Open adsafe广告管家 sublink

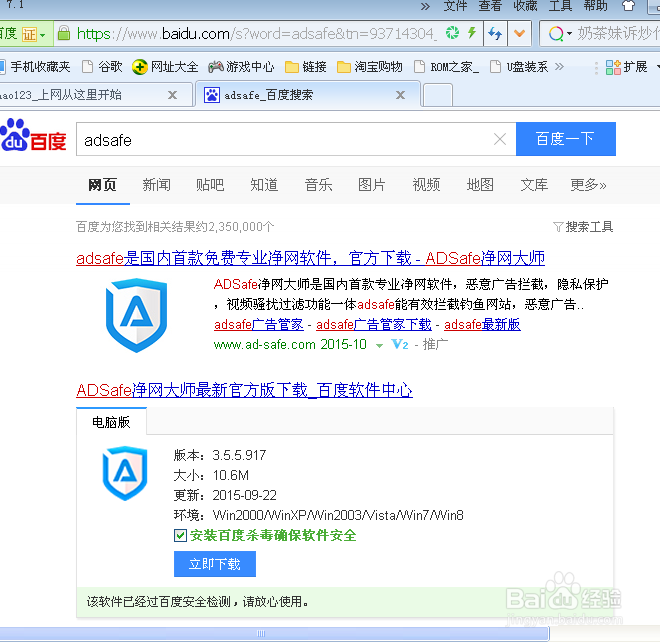[x=258, y=325]
